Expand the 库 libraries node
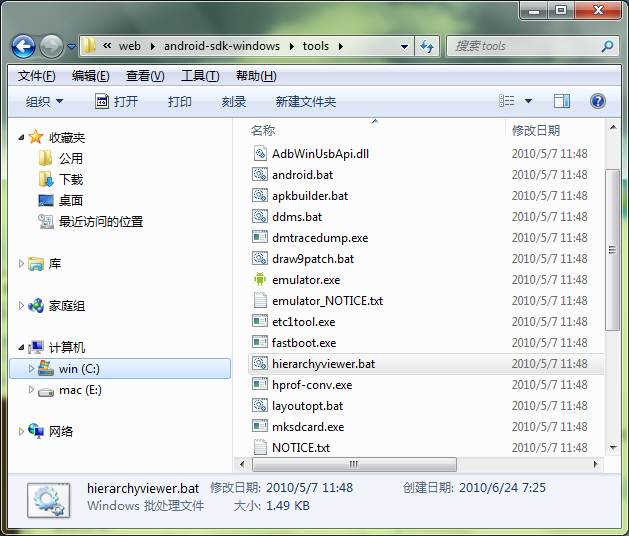Viewport: 629px width, 536px height. [21, 264]
